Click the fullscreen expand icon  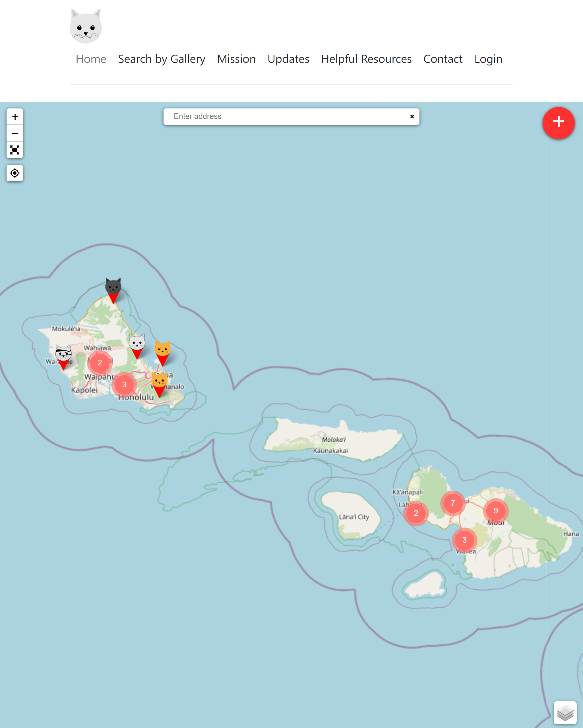click(x=15, y=149)
